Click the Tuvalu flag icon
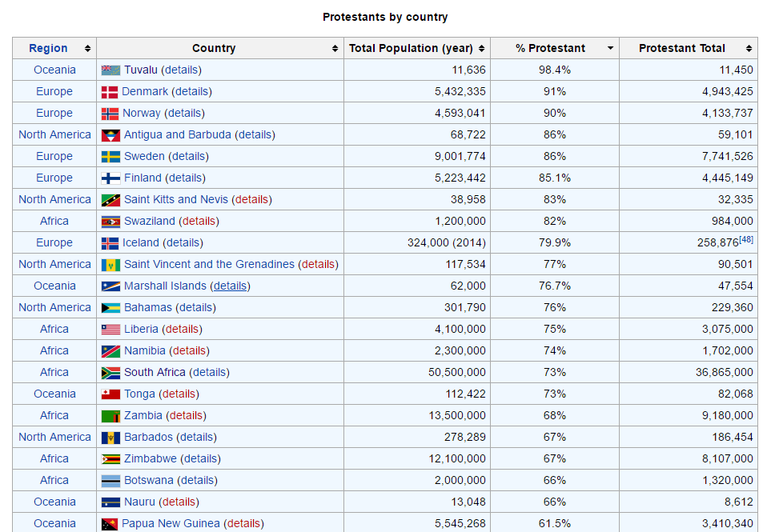The image size is (763, 532). point(110,70)
